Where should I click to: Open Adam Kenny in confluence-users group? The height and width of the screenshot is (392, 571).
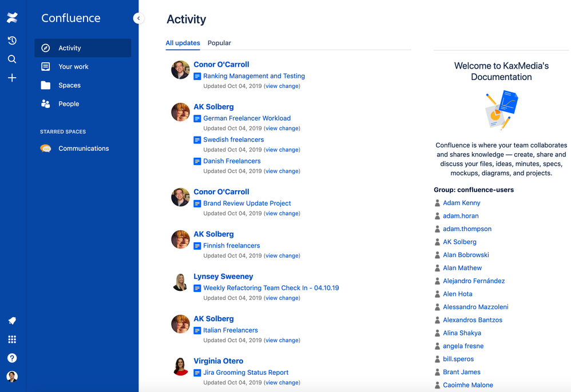(461, 203)
